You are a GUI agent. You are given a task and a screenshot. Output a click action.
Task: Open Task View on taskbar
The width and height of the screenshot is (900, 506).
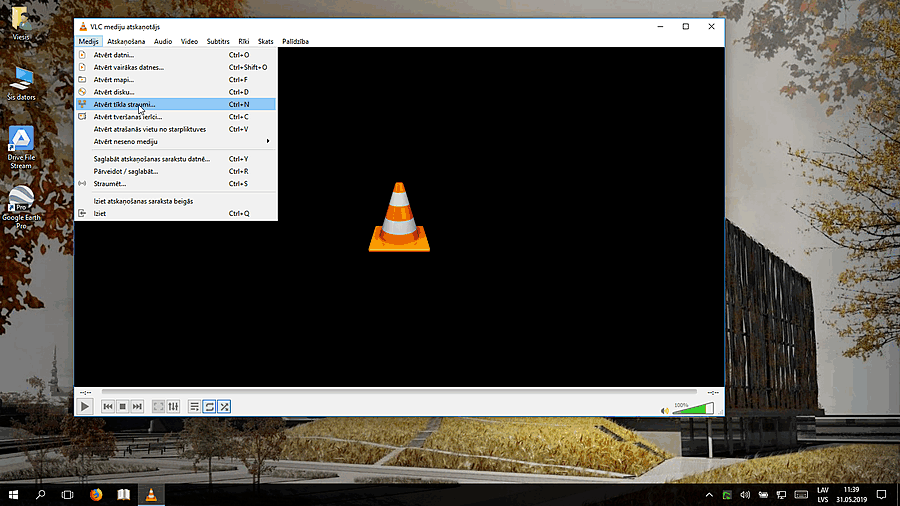click(67, 495)
